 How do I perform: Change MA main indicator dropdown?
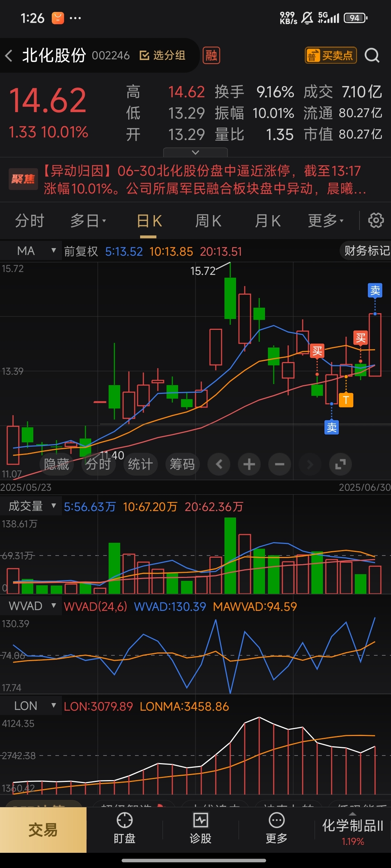tap(31, 251)
